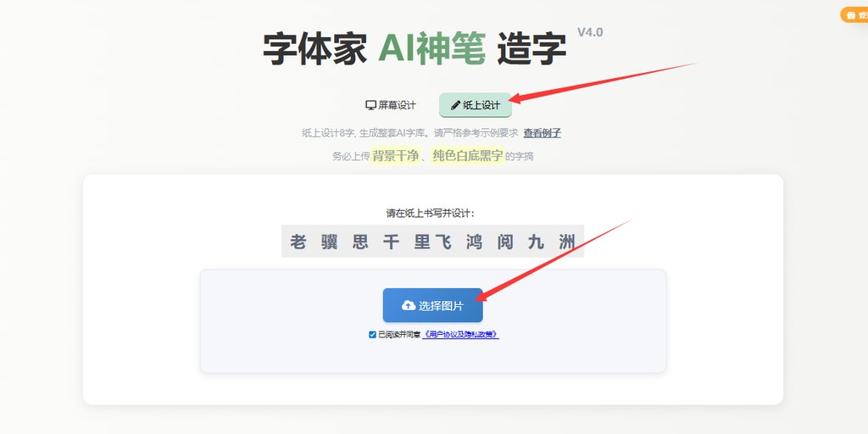Uncheck the 已阅读并同意 agreement checkbox
Image resolution: width=868 pixels, height=434 pixels.
point(373,335)
